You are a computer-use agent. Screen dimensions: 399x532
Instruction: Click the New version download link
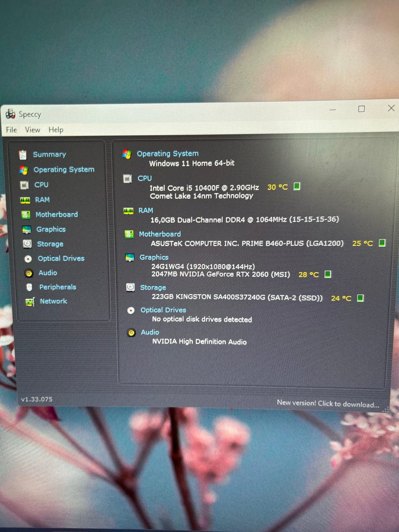[x=328, y=403]
